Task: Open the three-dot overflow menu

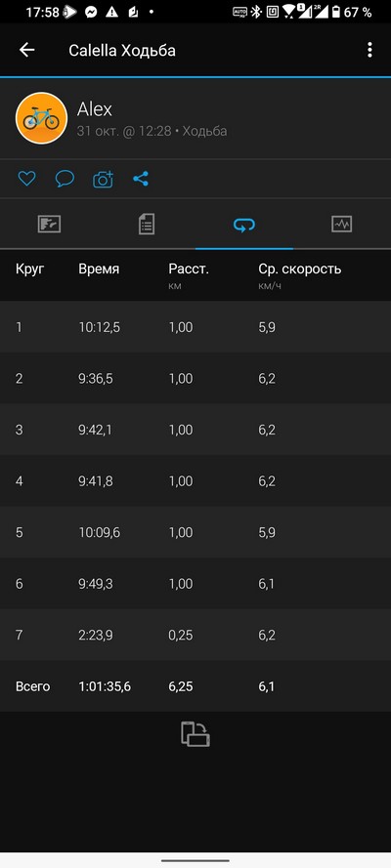Action: tap(369, 50)
